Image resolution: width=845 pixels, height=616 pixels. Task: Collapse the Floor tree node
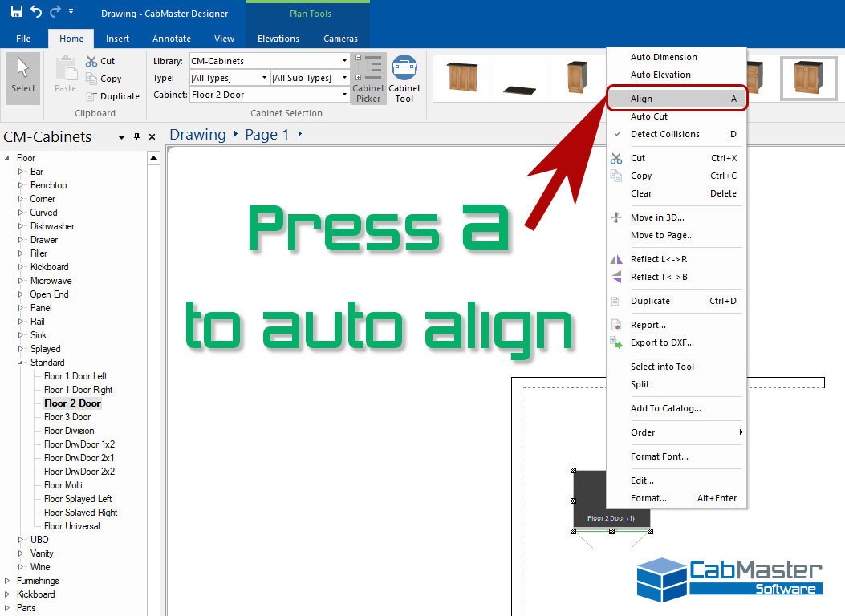tap(7, 158)
